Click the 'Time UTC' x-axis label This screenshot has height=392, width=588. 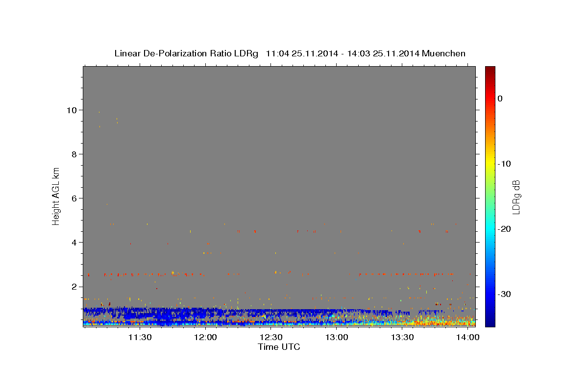coord(279,347)
